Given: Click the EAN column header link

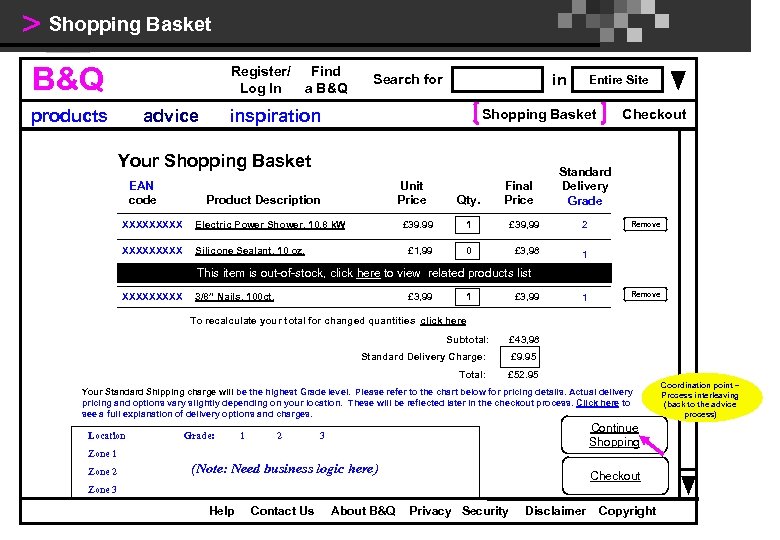Looking at the screenshot, I should tap(141, 186).
